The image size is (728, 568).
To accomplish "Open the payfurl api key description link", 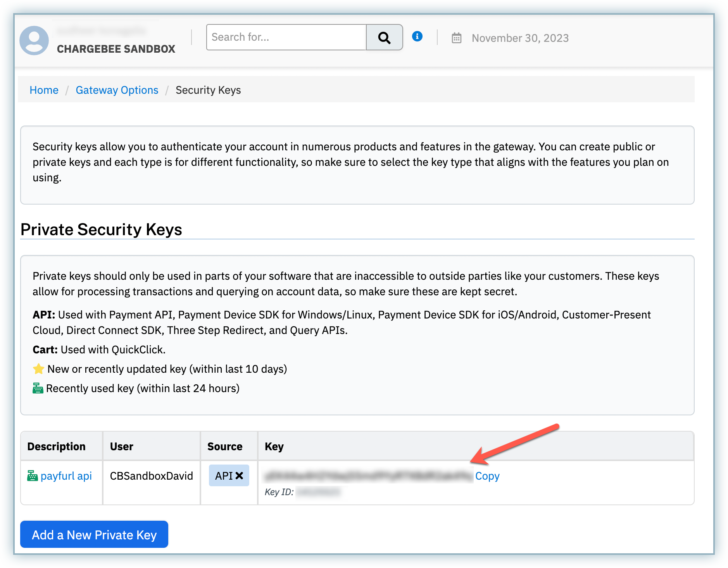I will pos(66,476).
